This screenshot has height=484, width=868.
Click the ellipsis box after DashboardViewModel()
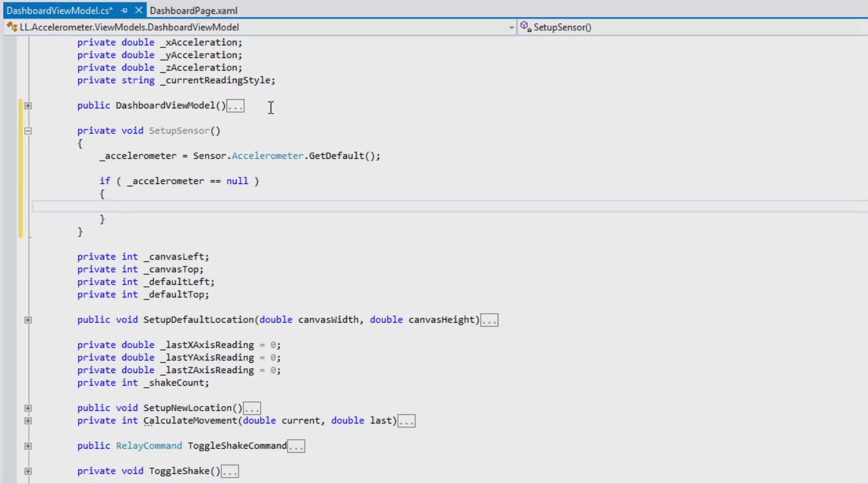pyautogui.click(x=235, y=107)
